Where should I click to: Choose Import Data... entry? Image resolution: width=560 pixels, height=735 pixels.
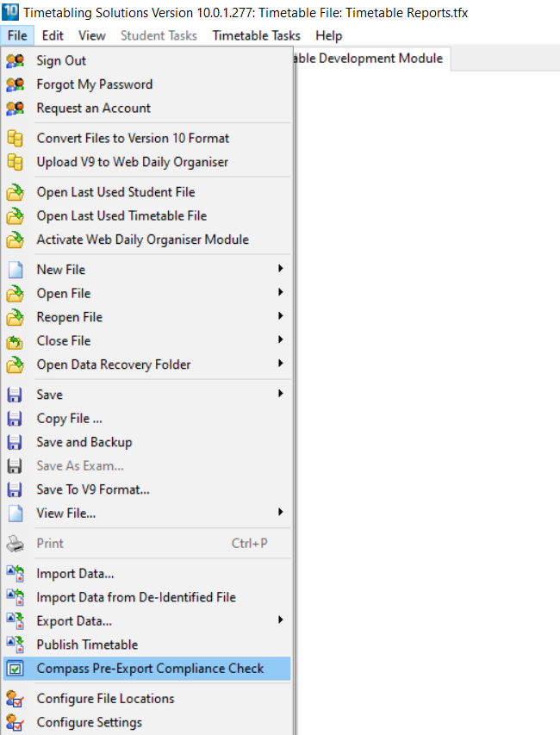[146, 574]
